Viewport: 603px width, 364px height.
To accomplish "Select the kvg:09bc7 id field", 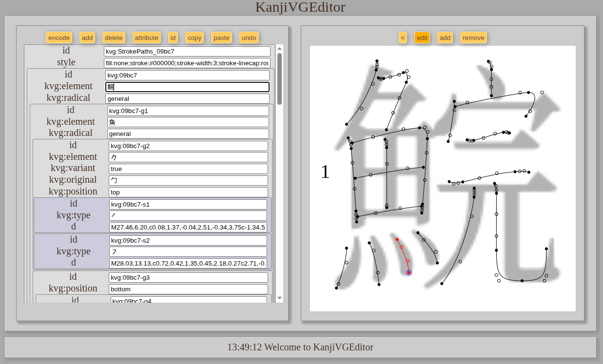I will [x=187, y=75].
